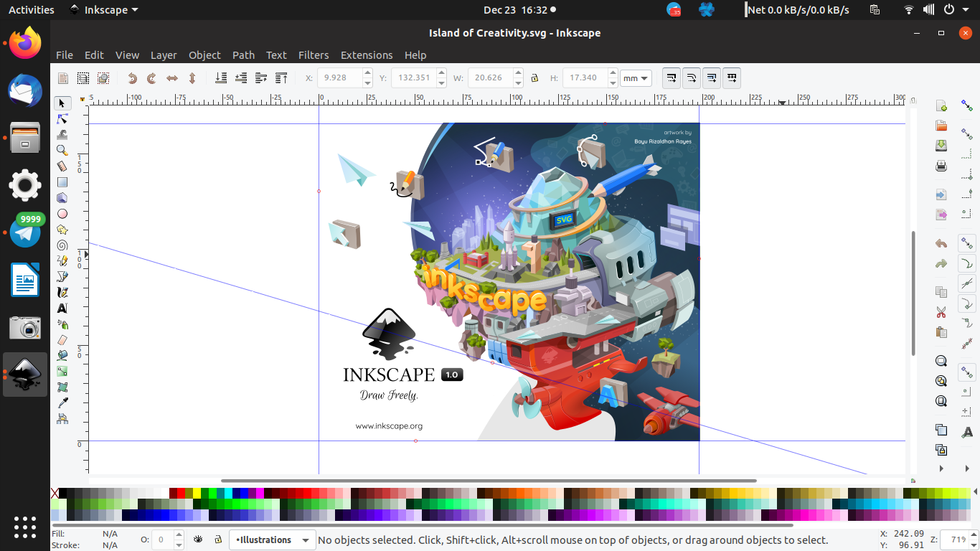The image size is (980, 551).
Task: Activate the color Dropper tool
Action: (x=62, y=402)
